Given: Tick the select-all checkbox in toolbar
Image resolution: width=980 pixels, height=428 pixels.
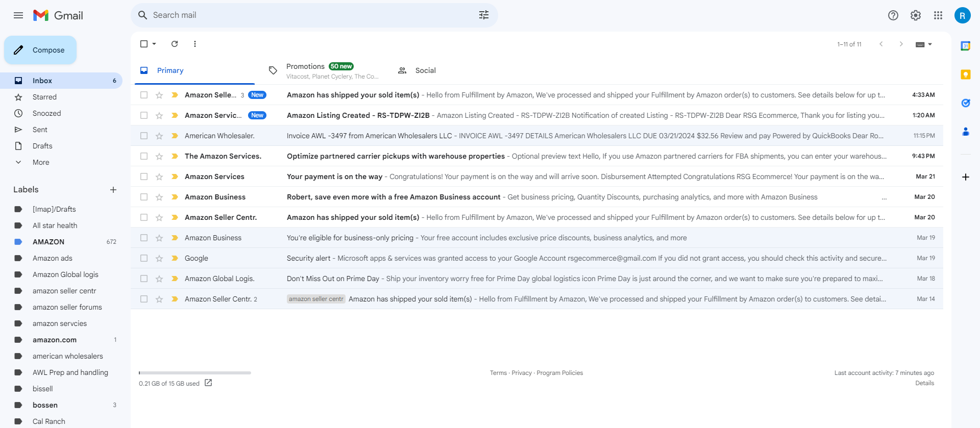Looking at the screenshot, I should click(x=144, y=44).
